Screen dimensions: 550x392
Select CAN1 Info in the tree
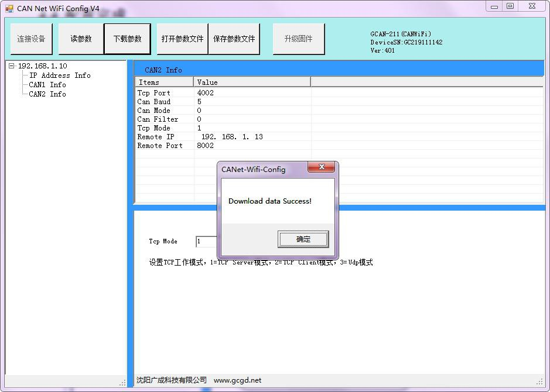point(47,85)
